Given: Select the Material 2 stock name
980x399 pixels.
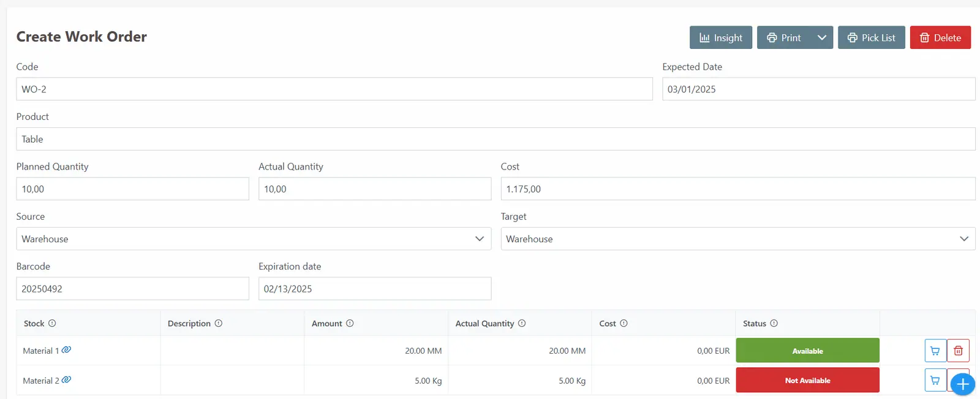Looking at the screenshot, I should point(41,381).
